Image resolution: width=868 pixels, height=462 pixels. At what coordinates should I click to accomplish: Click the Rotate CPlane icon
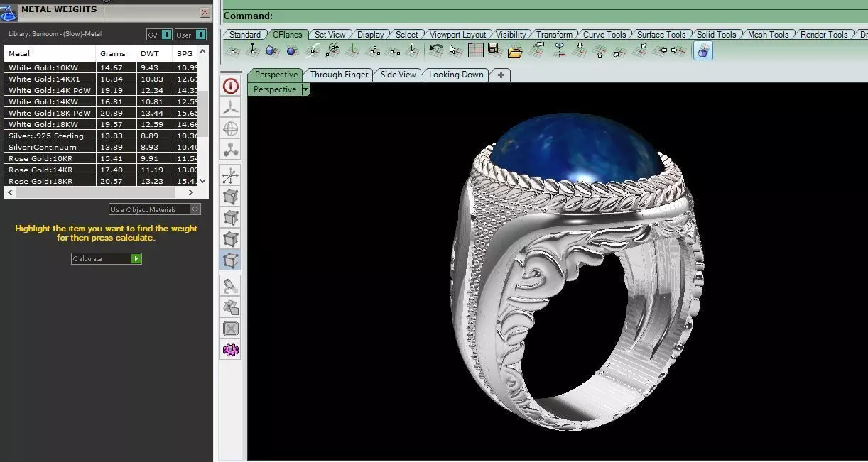click(332, 51)
